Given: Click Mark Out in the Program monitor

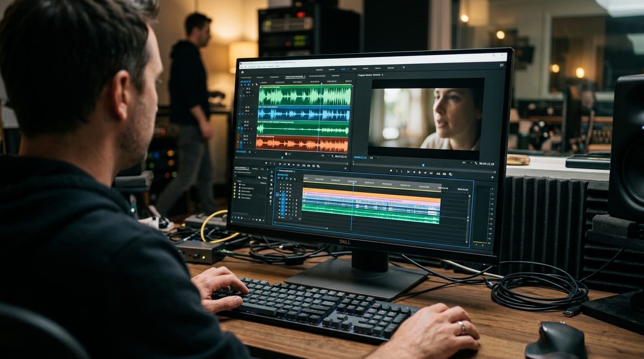Looking at the screenshot, I should pos(402,171).
